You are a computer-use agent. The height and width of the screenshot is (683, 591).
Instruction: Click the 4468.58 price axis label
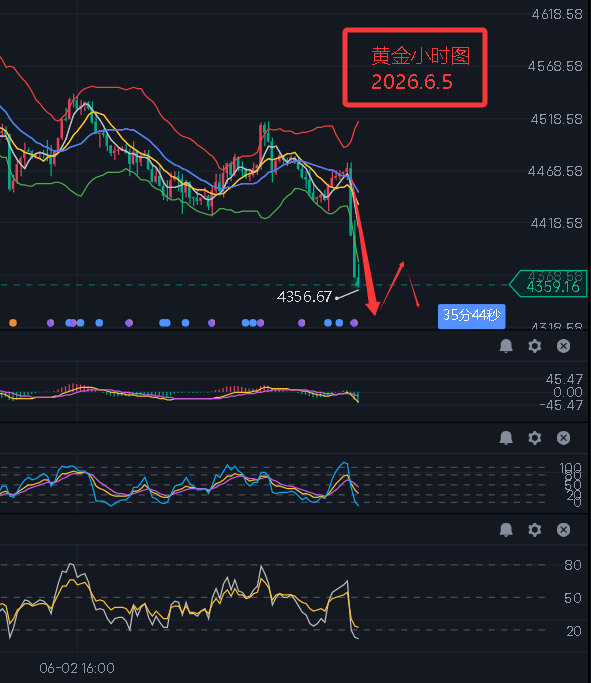555,171
